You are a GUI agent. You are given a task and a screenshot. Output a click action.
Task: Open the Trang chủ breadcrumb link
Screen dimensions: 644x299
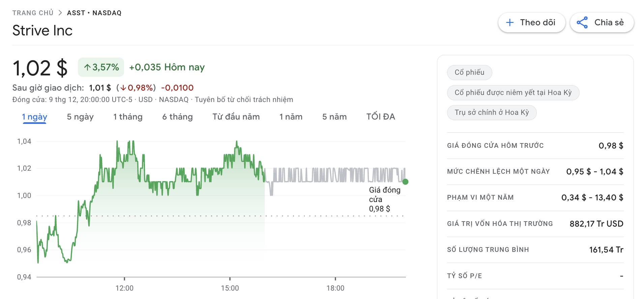click(x=33, y=13)
